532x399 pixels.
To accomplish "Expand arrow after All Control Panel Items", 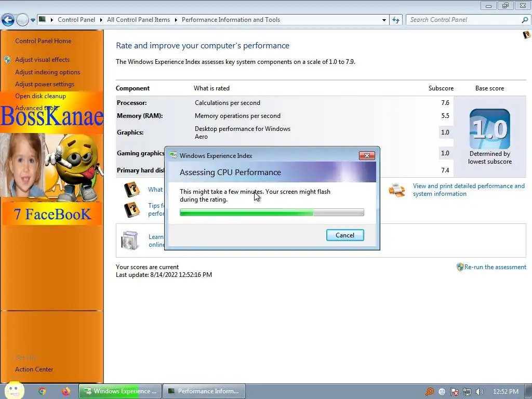I will pos(176,20).
